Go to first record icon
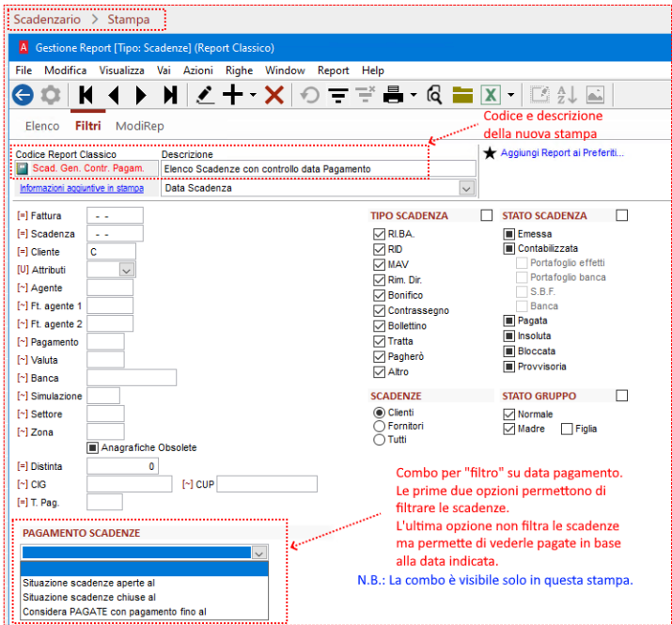 (x=86, y=95)
